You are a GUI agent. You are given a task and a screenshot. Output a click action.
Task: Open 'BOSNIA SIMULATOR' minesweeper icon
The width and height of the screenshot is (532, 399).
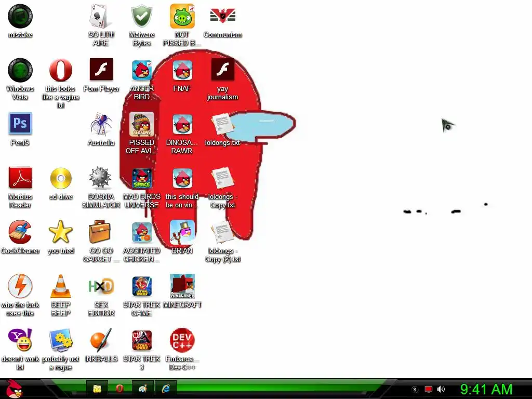100,178
